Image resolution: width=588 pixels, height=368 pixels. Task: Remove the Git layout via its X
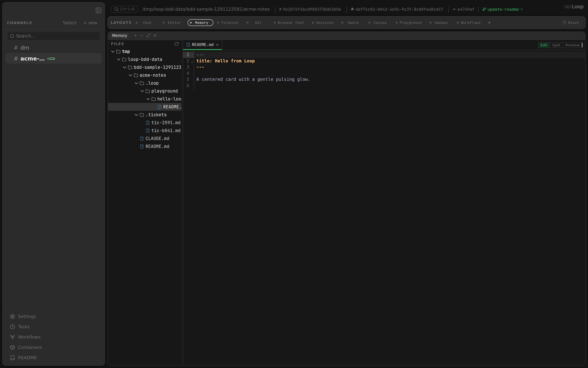[247, 23]
